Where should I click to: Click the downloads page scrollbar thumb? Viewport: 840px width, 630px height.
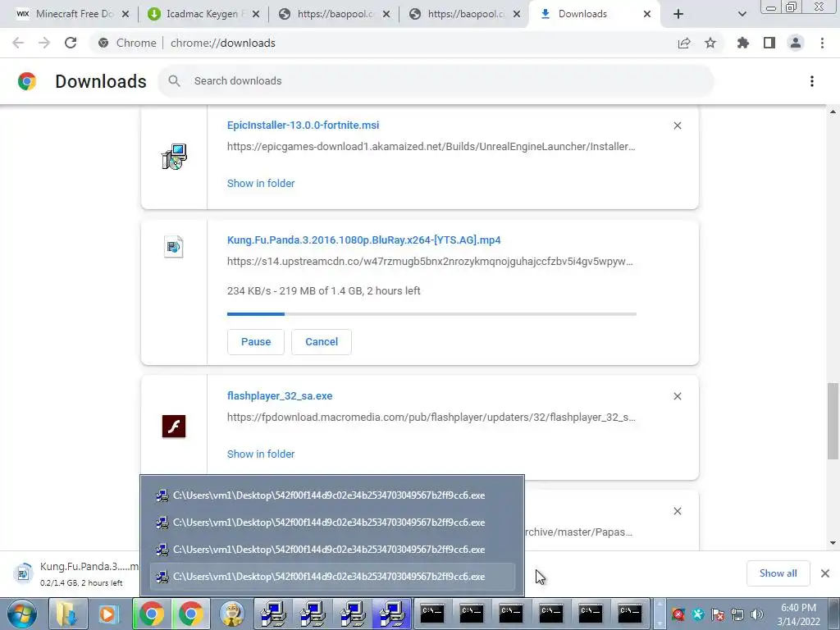(x=833, y=421)
